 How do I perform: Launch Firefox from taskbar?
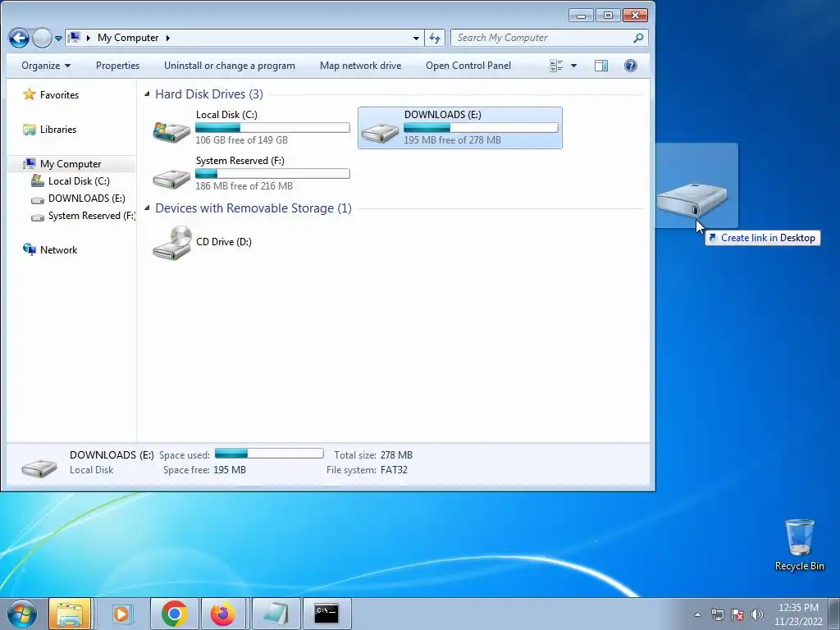click(x=223, y=614)
